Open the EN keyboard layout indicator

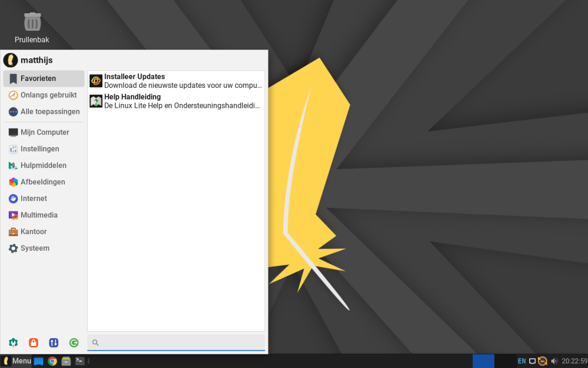522,361
